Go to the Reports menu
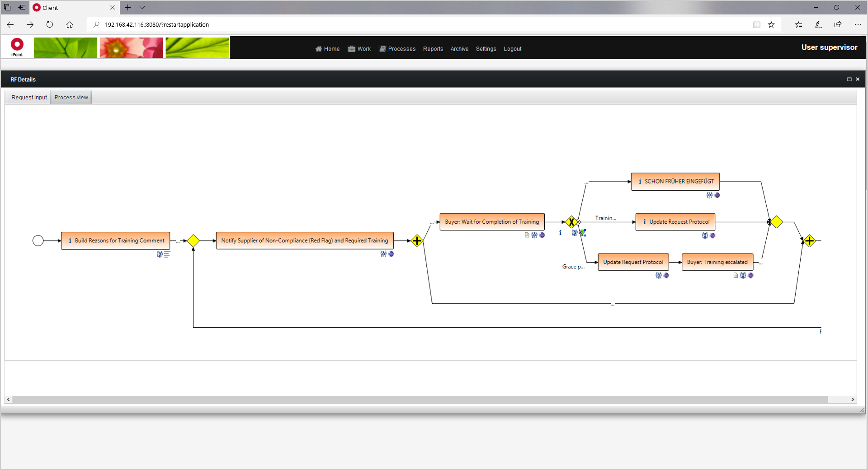The width and height of the screenshot is (868, 470). [433, 49]
